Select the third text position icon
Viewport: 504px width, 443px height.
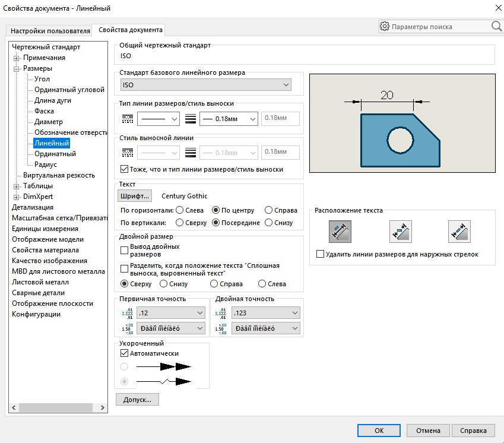(x=459, y=232)
